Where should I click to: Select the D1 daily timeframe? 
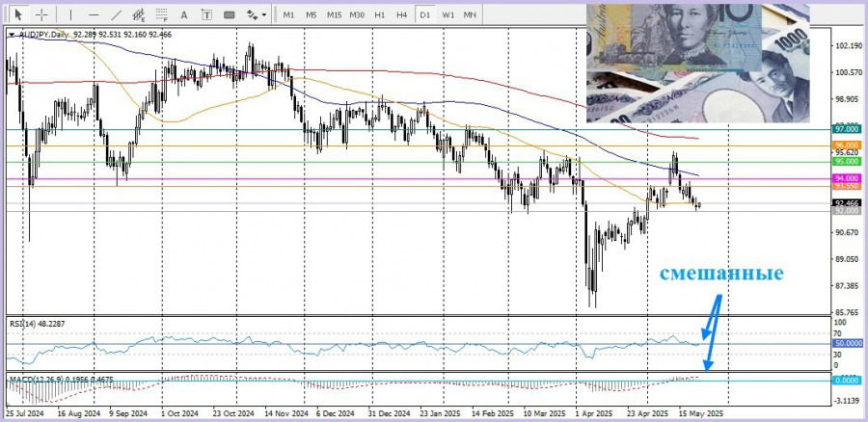click(x=425, y=15)
